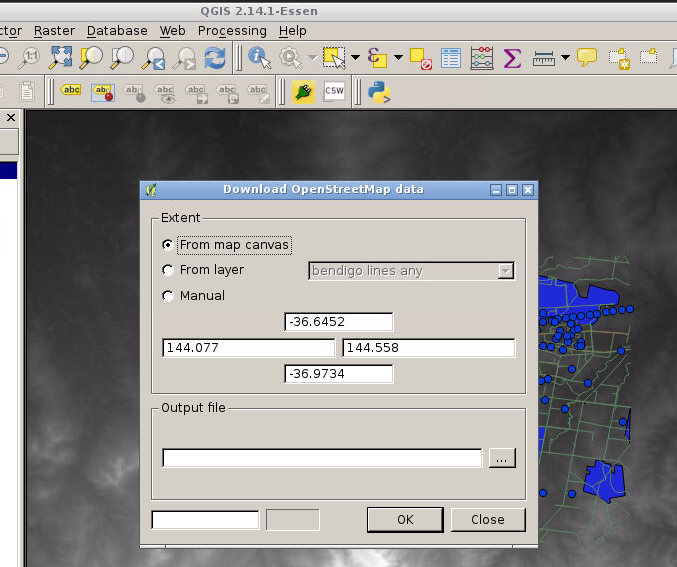Open the Processing menu

pos(232,31)
